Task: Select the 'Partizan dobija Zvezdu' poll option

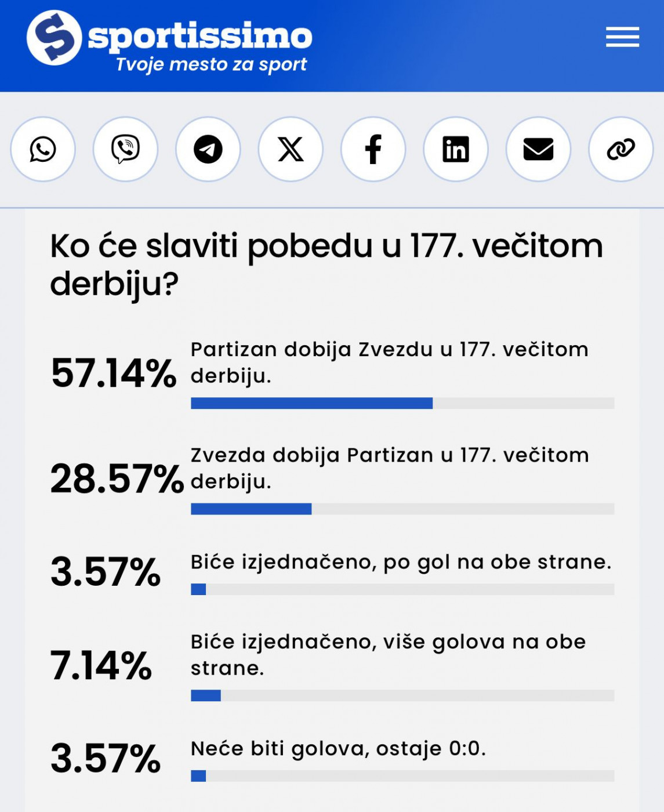Action: click(390, 362)
